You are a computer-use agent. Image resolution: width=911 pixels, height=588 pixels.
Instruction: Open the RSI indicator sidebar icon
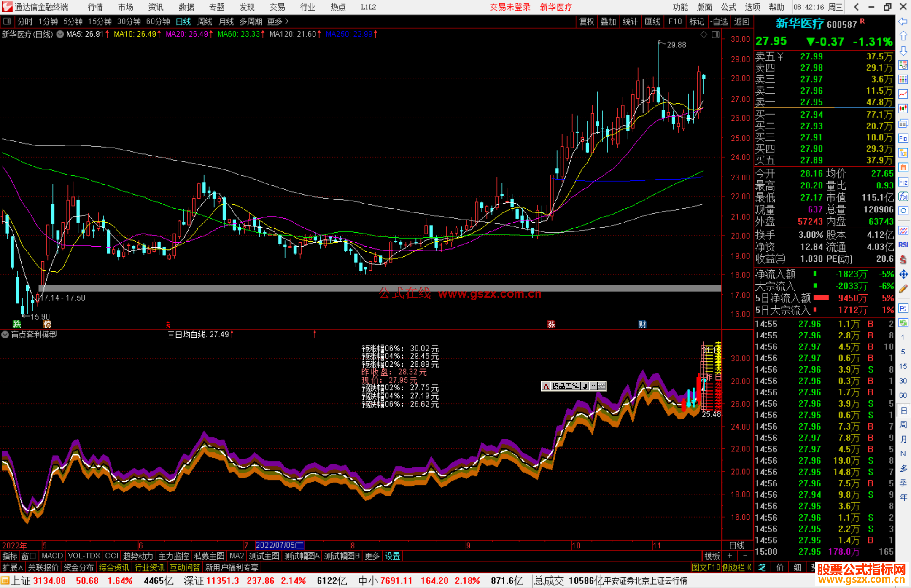pos(903,245)
